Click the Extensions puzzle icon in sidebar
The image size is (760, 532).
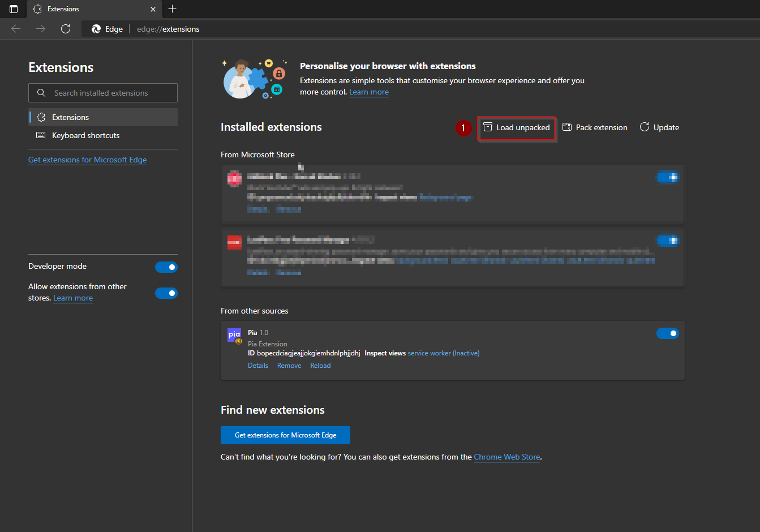41,117
